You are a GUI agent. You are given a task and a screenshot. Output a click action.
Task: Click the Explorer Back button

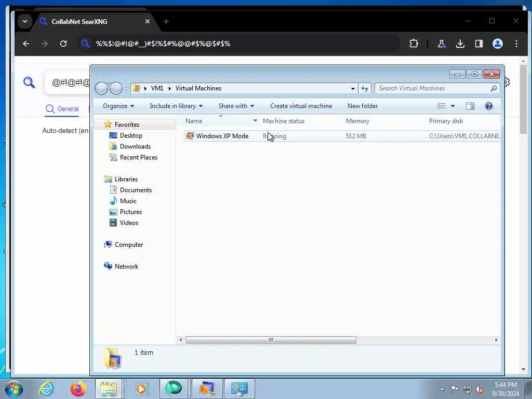pos(101,88)
